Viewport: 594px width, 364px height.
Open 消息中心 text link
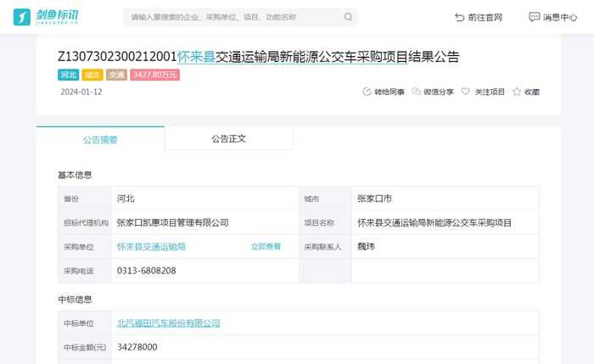(x=560, y=18)
